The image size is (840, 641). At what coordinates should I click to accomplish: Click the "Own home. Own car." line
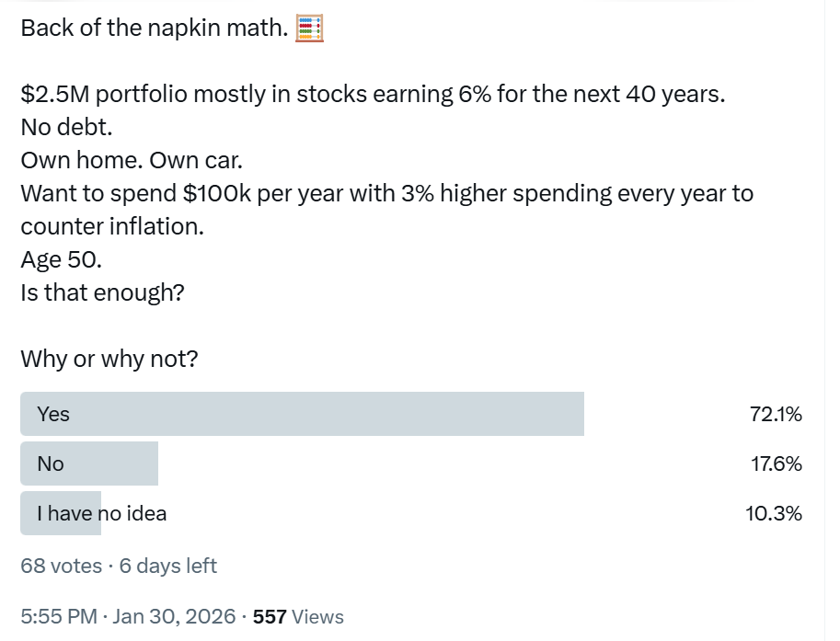tap(132, 161)
